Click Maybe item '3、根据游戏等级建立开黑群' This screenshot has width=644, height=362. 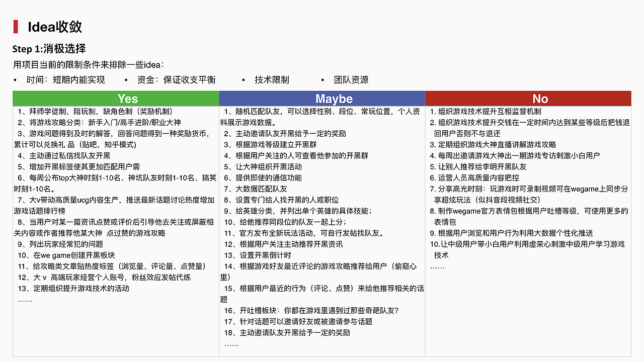coord(270,145)
